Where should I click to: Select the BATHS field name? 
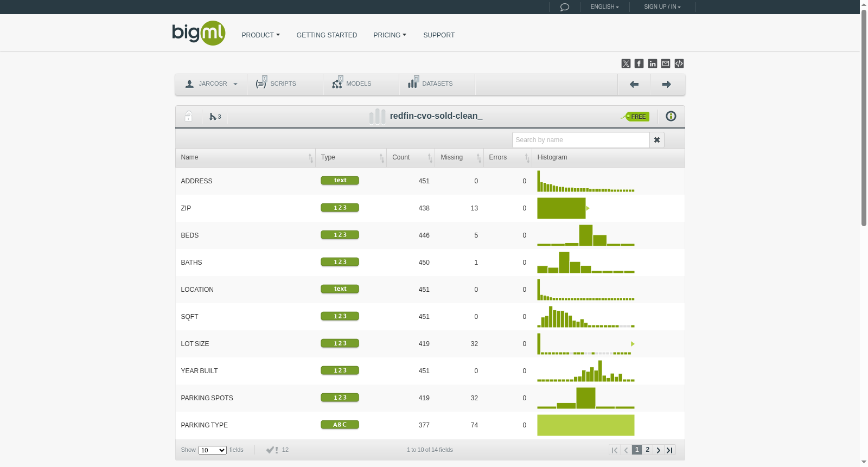pos(192,263)
